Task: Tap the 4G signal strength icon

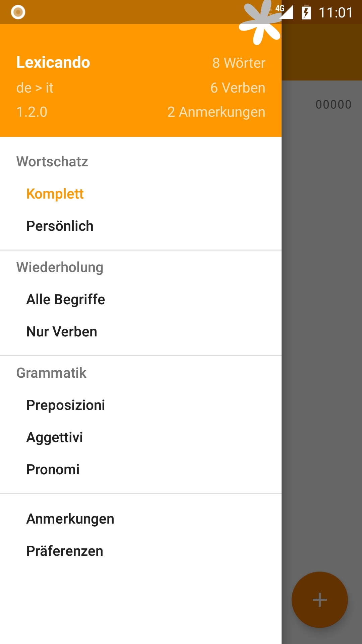Action: coord(285,12)
